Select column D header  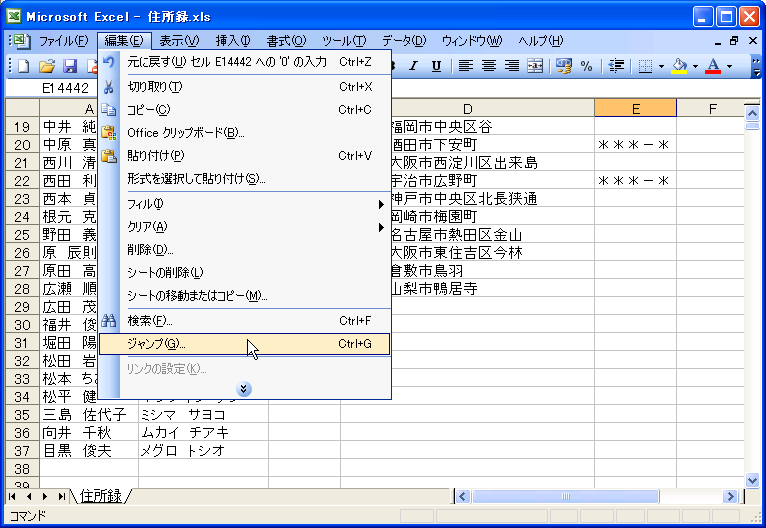coord(467,108)
